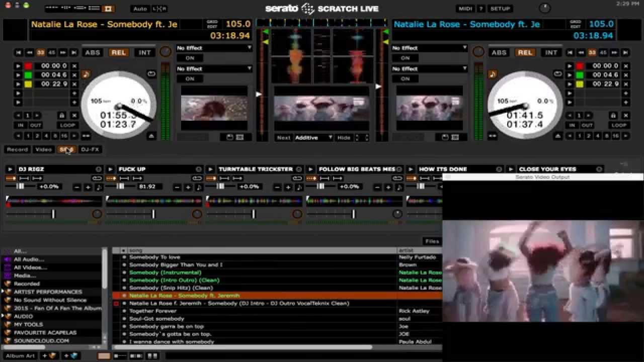Open the DJ-FX tab
The image size is (644, 362).
[x=90, y=149]
